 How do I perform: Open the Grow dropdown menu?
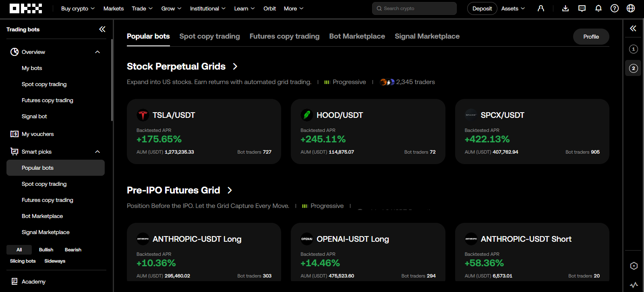pos(171,8)
